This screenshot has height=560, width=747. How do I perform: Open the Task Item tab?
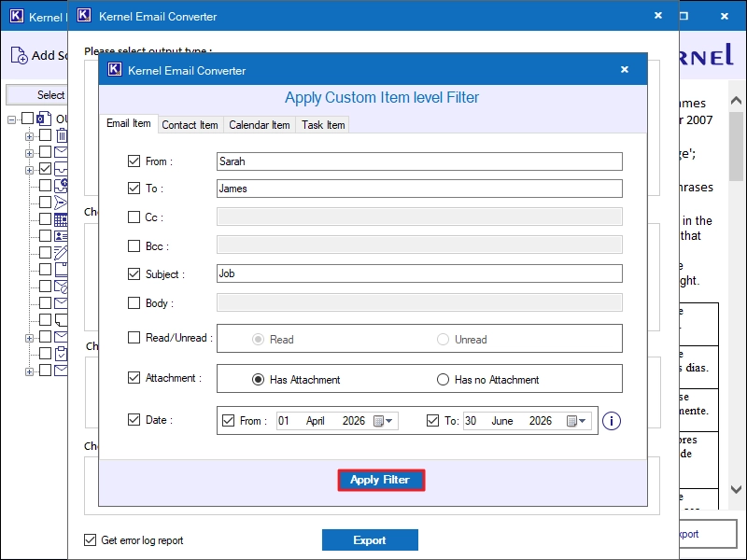pos(323,125)
